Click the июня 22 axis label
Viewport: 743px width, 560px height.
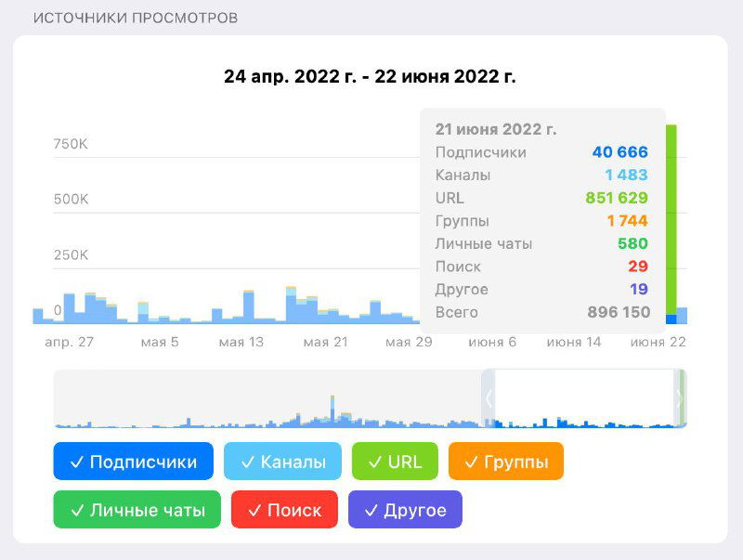(658, 342)
